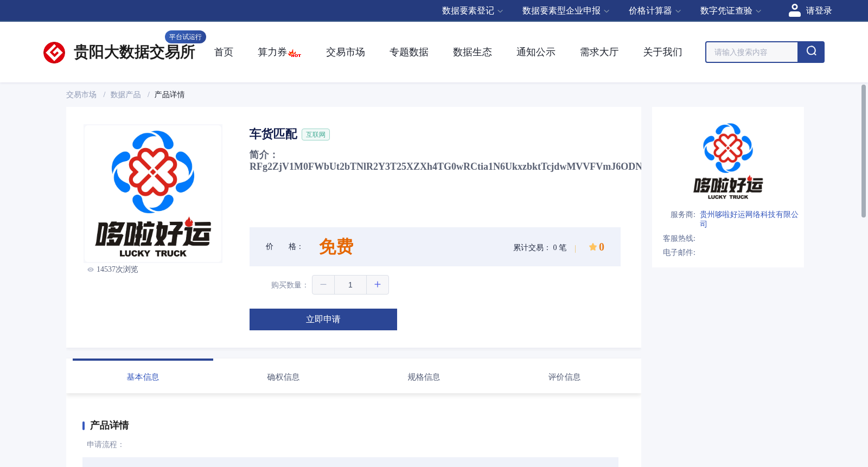Click the Guiyang Big Data Exchange logo icon

(54, 53)
